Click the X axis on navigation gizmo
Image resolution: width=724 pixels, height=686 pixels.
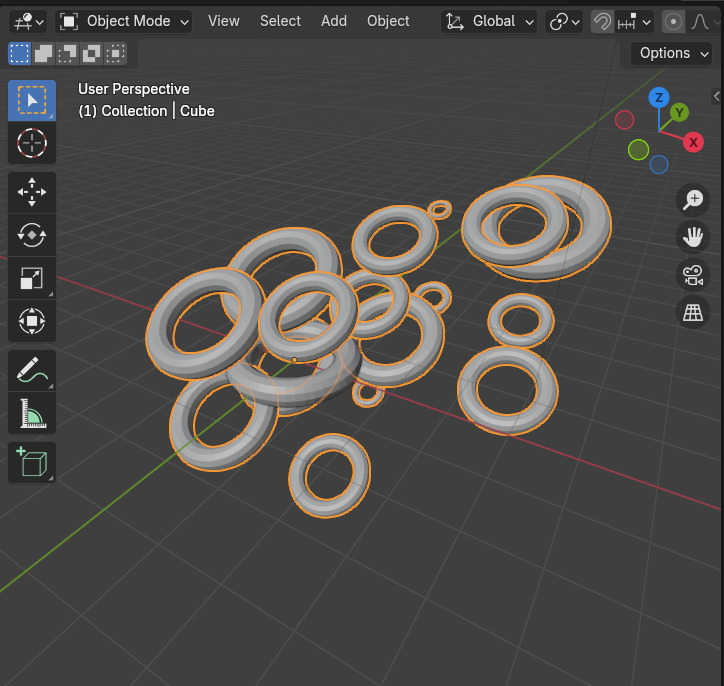[x=693, y=142]
